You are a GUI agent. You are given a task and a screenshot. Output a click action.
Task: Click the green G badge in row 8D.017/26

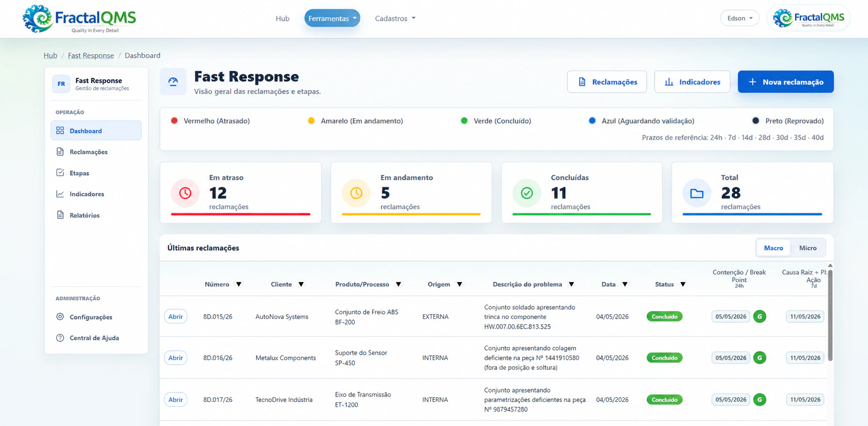tap(760, 400)
